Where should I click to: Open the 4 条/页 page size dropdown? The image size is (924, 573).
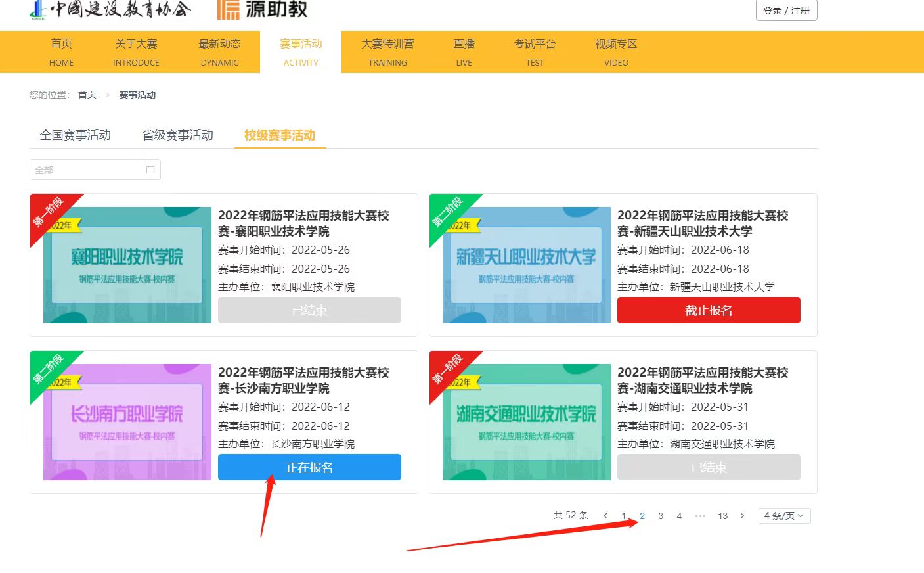click(784, 516)
